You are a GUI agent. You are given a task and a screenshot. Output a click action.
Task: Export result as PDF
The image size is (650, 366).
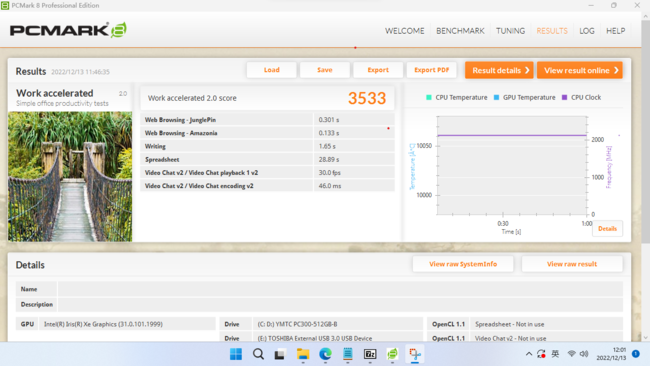pos(432,70)
